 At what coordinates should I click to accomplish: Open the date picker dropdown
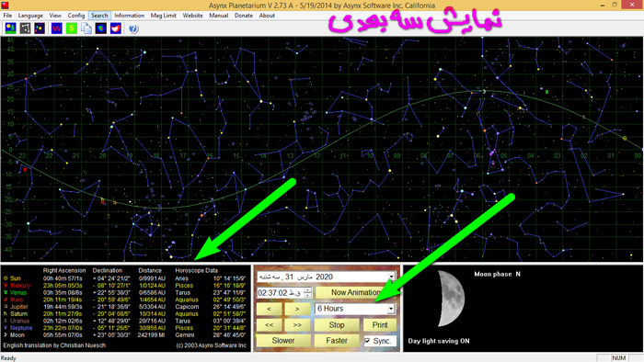391,277
